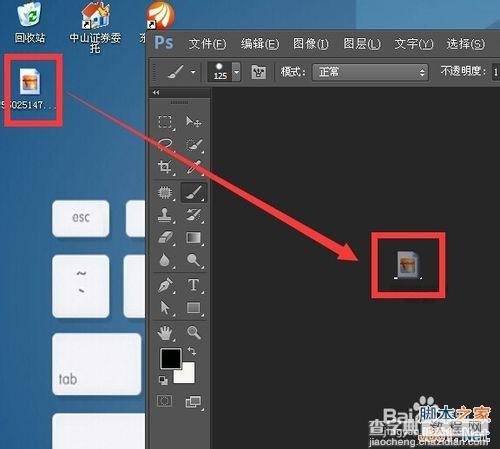Select the Spot Healing Brush tool
500x449 pixels.
coord(165,193)
